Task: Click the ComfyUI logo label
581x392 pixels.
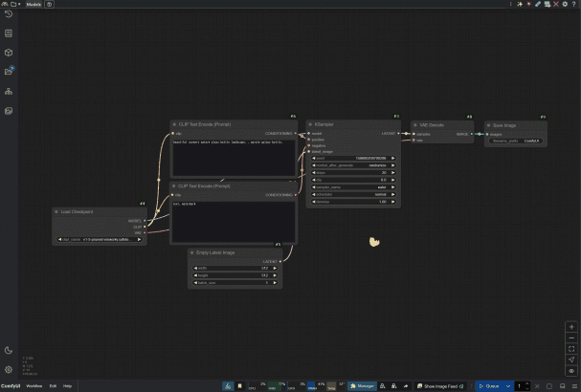Action: pos(11,386)
